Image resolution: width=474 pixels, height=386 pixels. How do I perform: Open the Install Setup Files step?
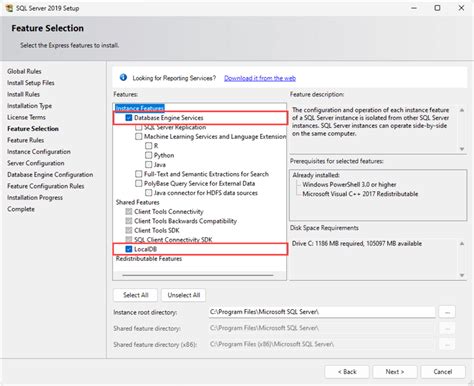click(31, 83)
